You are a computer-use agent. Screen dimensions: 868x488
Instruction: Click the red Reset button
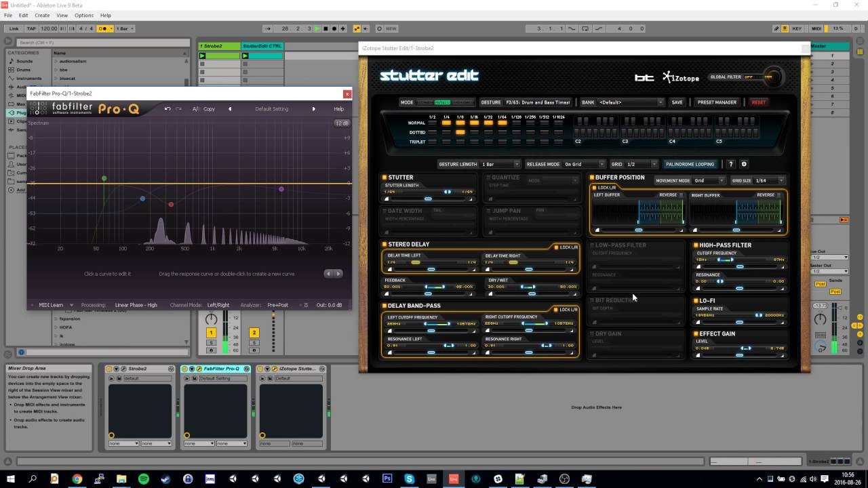pos(758,102)
